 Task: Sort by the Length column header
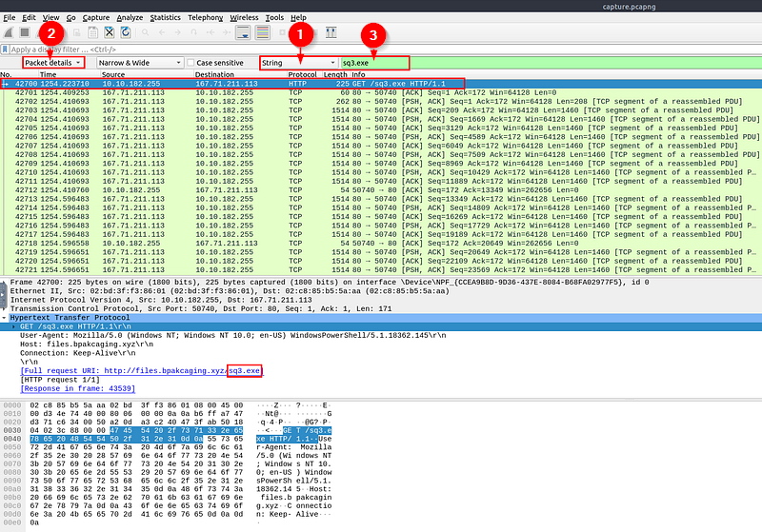click(335, 75)
